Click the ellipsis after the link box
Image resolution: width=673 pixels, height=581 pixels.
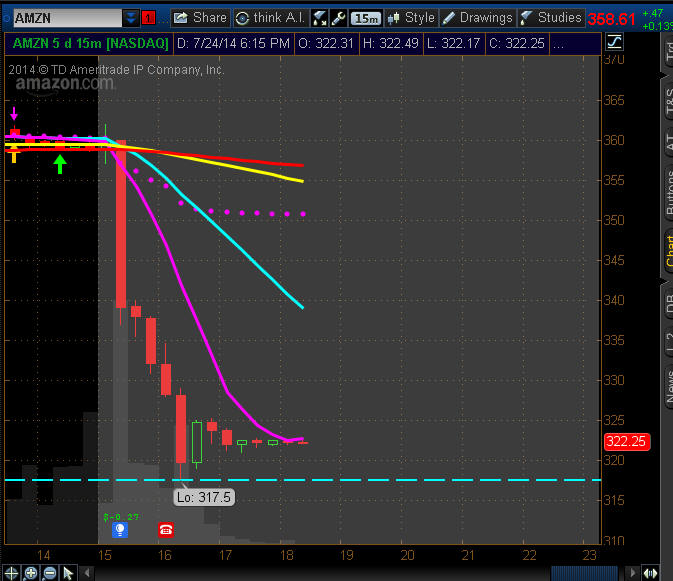pyautogui.click(x=163, y=19)
